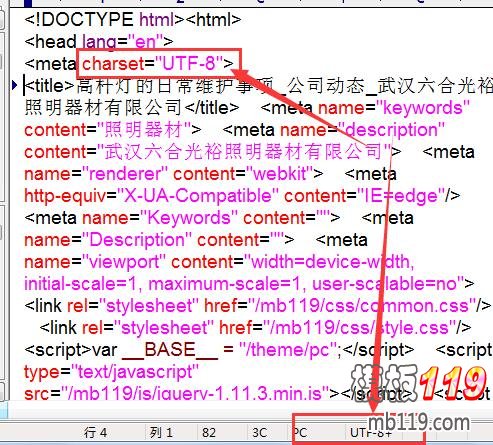Click the "initial-scale=1," text

point(84,284)
